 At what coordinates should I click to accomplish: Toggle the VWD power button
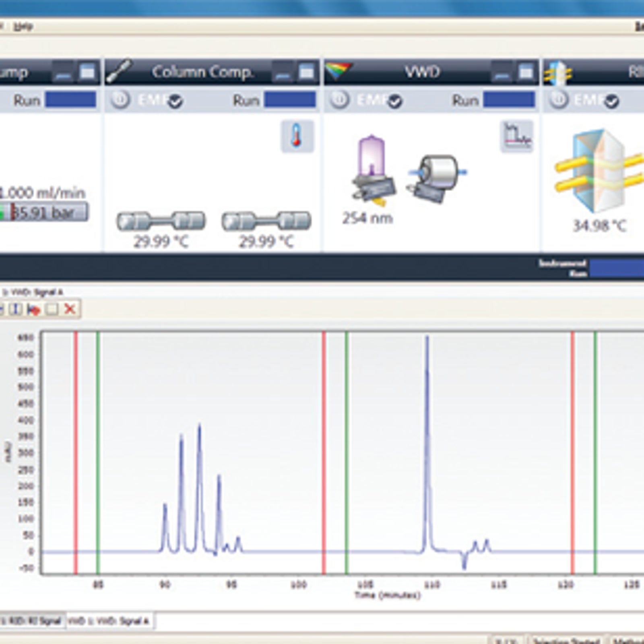(x=339, y=99)
